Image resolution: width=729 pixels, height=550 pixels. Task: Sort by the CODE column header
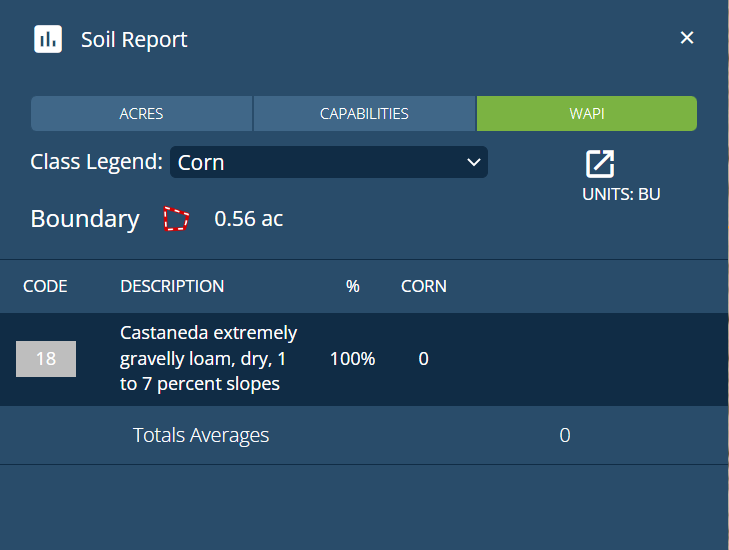(45, 286)
